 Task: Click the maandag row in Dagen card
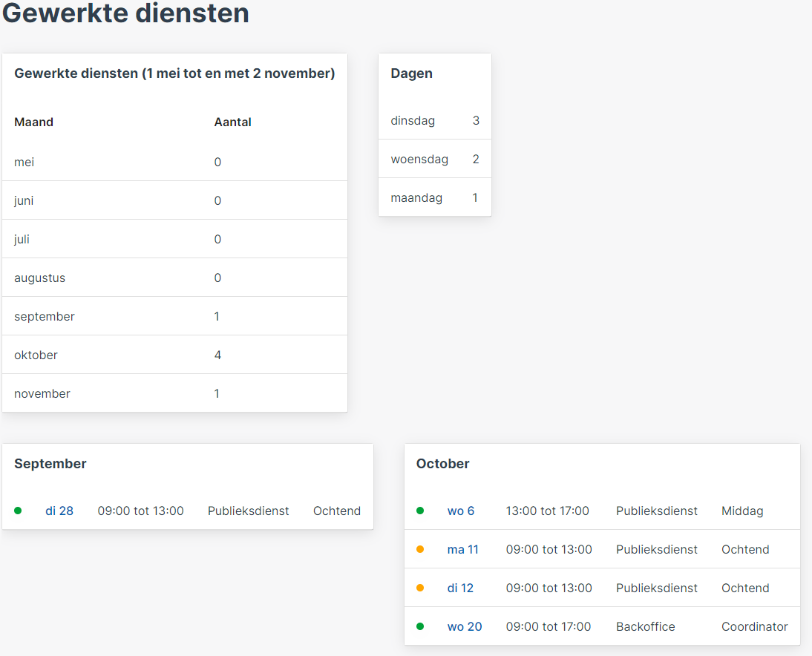pos(434,197)
